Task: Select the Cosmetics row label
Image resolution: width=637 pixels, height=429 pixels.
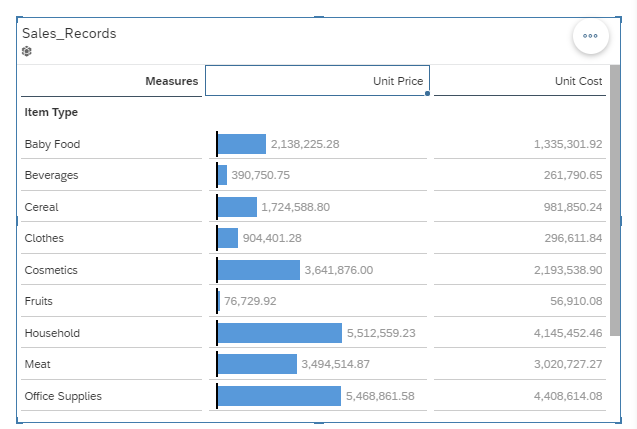Action: (51, 270)
